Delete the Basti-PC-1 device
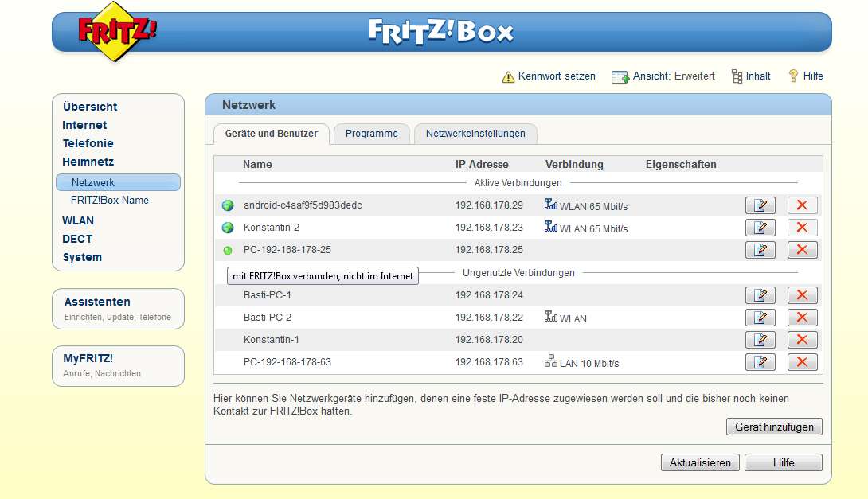The image size is (868, 499). (x=802, y=294)
